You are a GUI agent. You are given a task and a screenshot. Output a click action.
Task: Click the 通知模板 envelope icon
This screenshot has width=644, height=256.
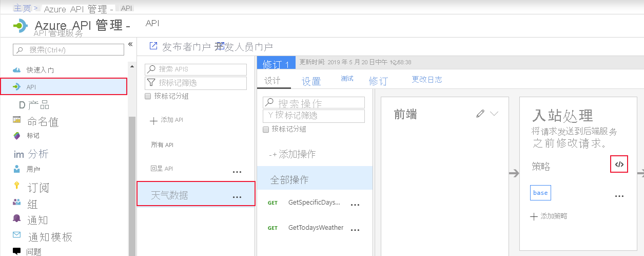[16, 235]
